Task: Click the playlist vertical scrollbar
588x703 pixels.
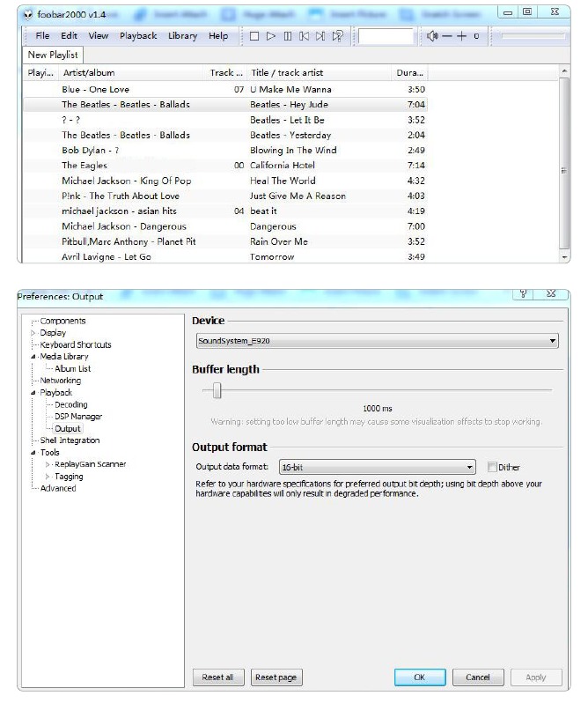Action: 564,164
